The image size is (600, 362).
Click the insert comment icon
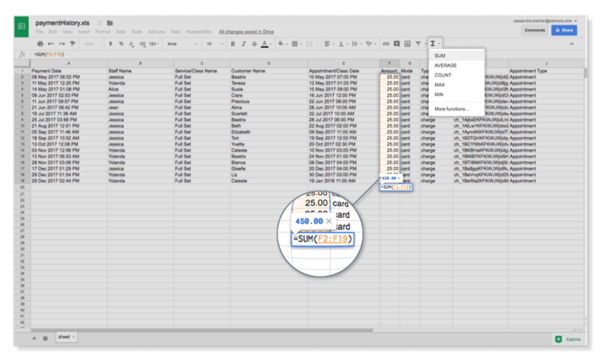pyautogui.click(x=397, y=44)
